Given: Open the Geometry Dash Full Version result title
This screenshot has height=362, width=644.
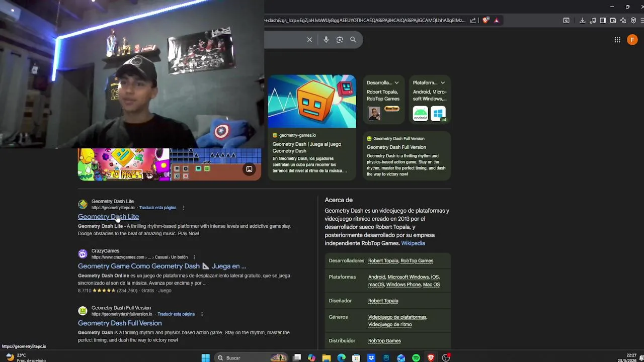Looking at the screenshot, I should pyautogui.click(x=120, y=323).
